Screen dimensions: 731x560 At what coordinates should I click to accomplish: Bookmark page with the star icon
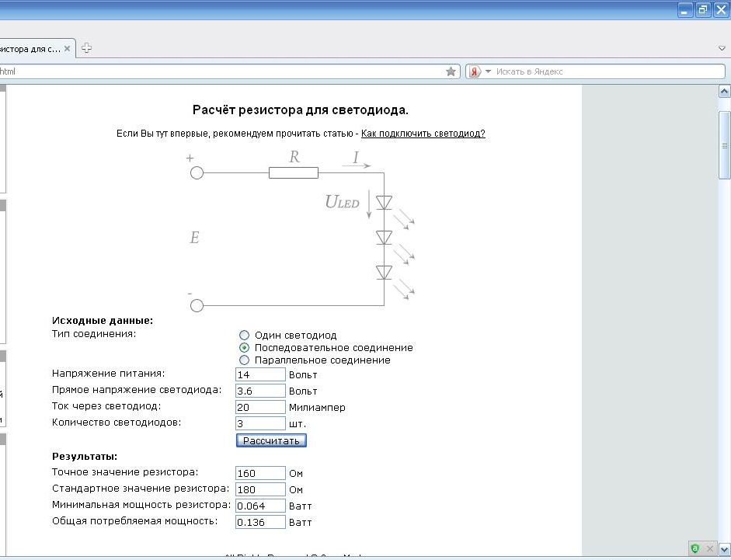pyautogui.click(x=451, y=71)
